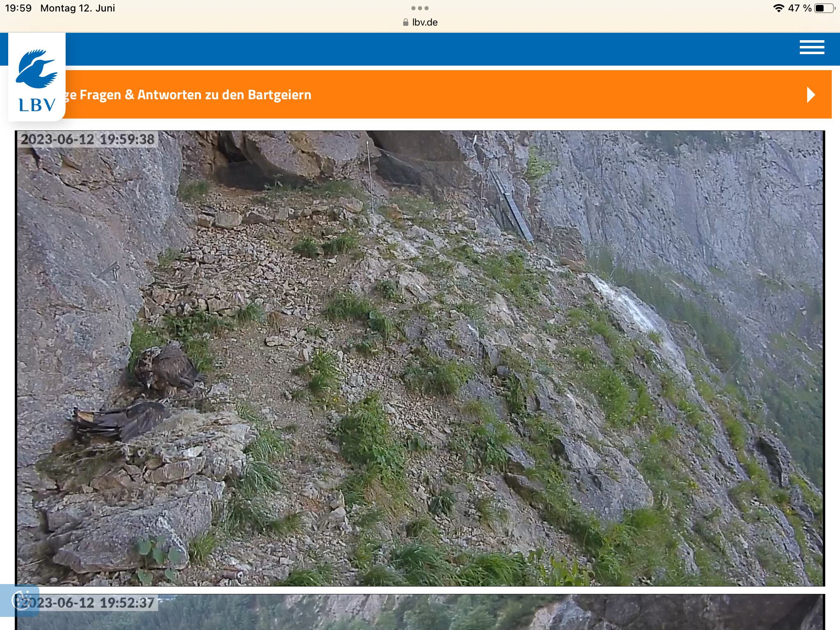Click the 'LBV' text under the logo
The height and width of the screenshot is (630, 840).
click(37, 105)
